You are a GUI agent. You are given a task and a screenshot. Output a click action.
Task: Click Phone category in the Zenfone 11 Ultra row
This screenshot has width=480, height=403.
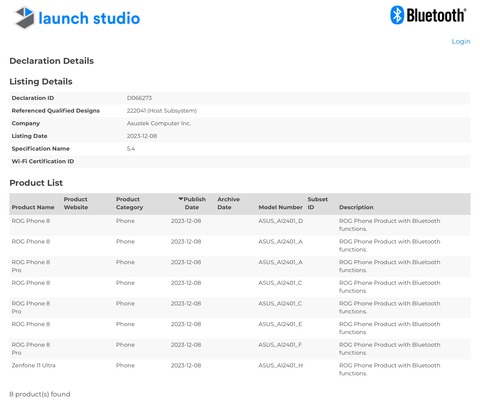pos(125,365)
